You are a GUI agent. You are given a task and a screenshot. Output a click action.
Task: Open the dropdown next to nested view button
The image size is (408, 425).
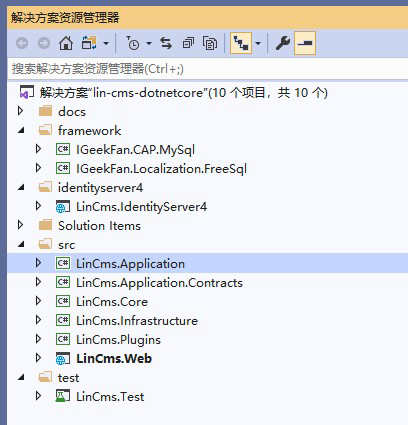pos(258,43)
